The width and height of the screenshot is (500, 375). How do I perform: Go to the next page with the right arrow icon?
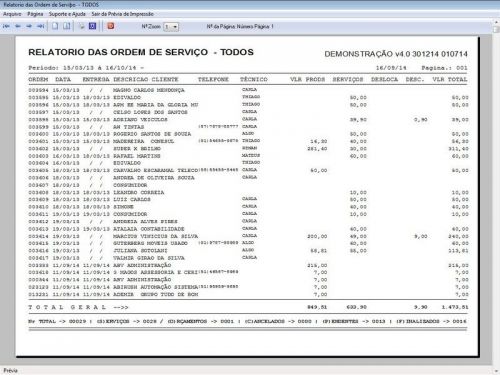pyautogui.click(x=29, y=26)
